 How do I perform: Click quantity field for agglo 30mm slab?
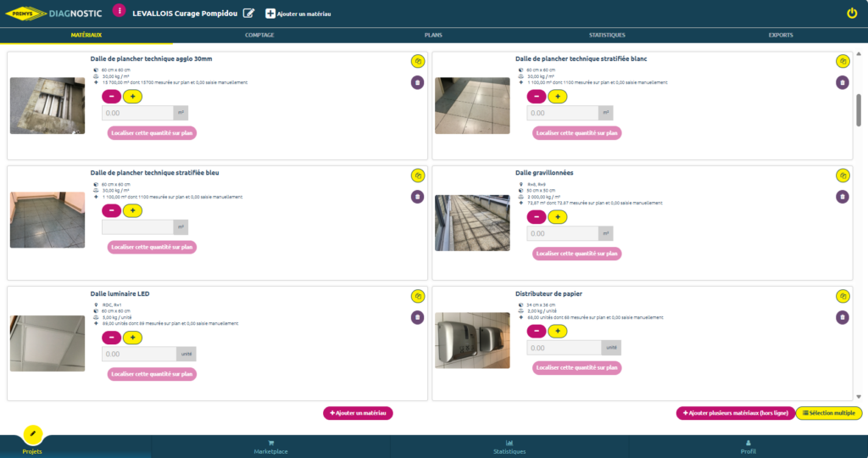click(138, 113)
